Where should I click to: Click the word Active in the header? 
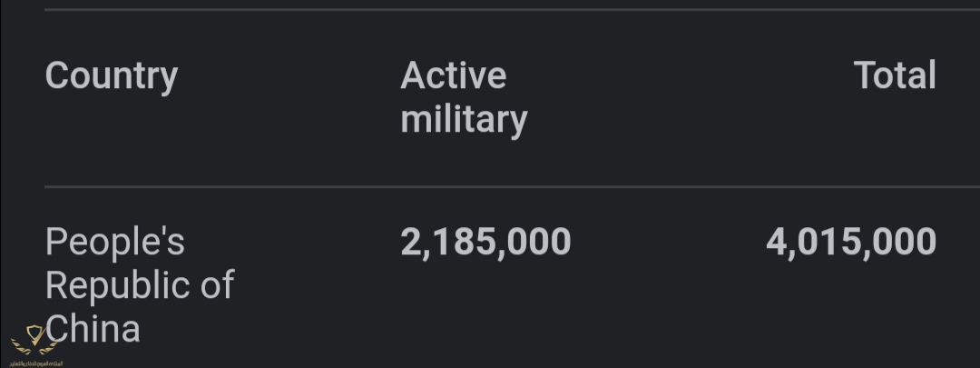point(454,75)
